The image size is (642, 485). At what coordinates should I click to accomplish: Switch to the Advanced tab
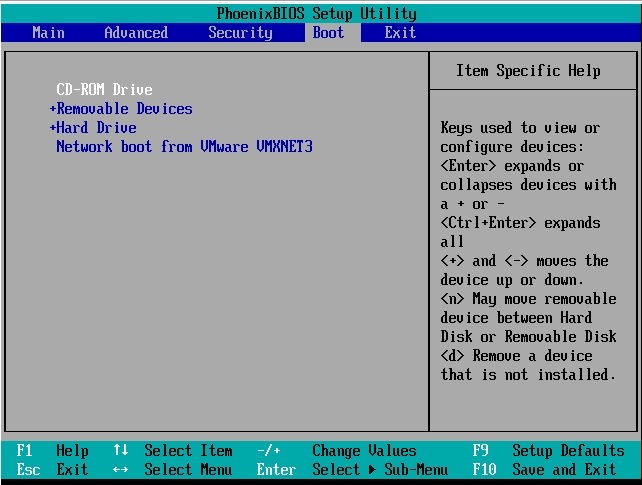pyautogui.click(x=136, y=33)
